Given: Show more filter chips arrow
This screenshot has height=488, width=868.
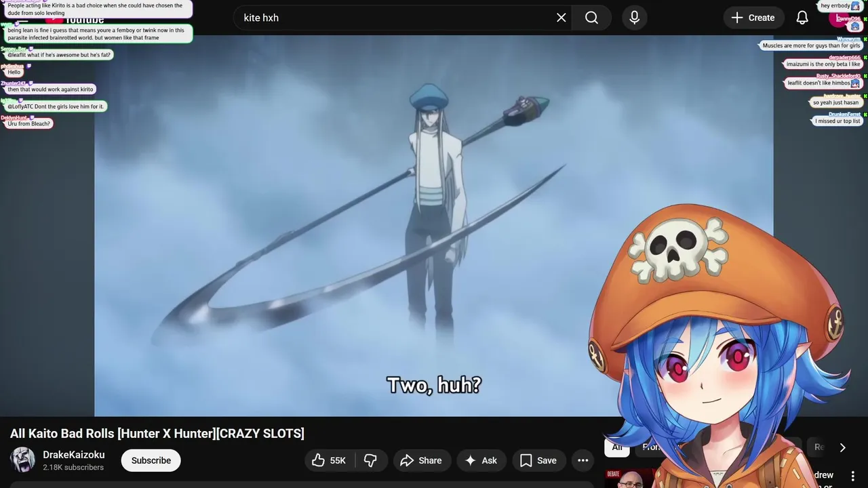Looking at the screenshot, I should click(x=842, y=447).
